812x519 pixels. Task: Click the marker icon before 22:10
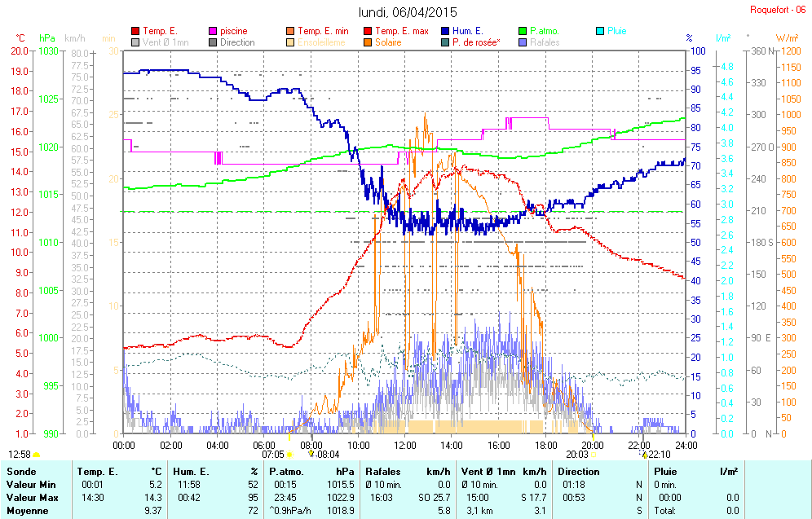644,454
